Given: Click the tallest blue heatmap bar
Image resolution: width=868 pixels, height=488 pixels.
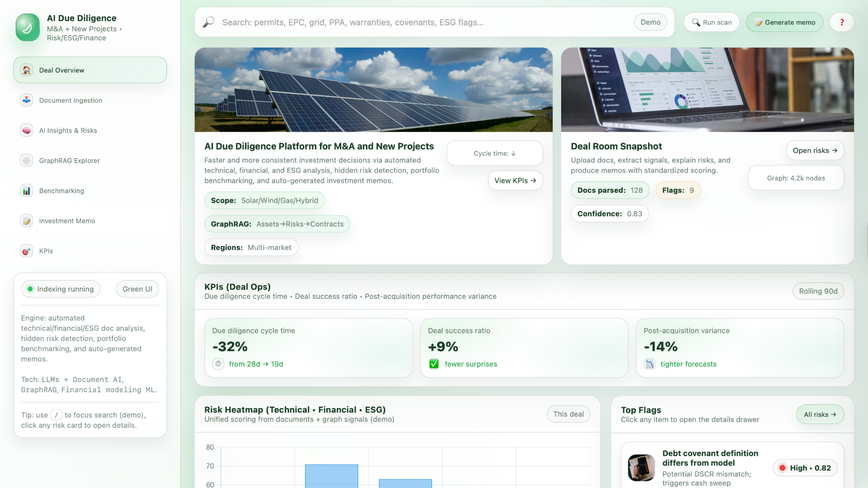Looking at the screenshot, I should [x=331, y=476].
